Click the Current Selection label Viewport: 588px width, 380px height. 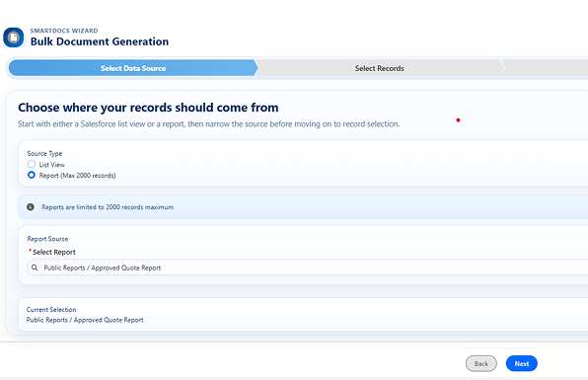(x=51, y=310)
